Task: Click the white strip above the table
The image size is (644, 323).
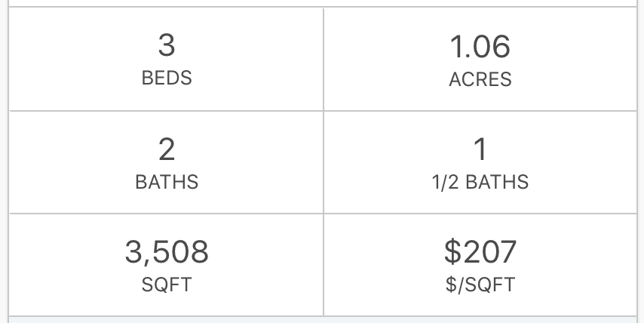Action: pyautogui.click(x=323, y=3)
